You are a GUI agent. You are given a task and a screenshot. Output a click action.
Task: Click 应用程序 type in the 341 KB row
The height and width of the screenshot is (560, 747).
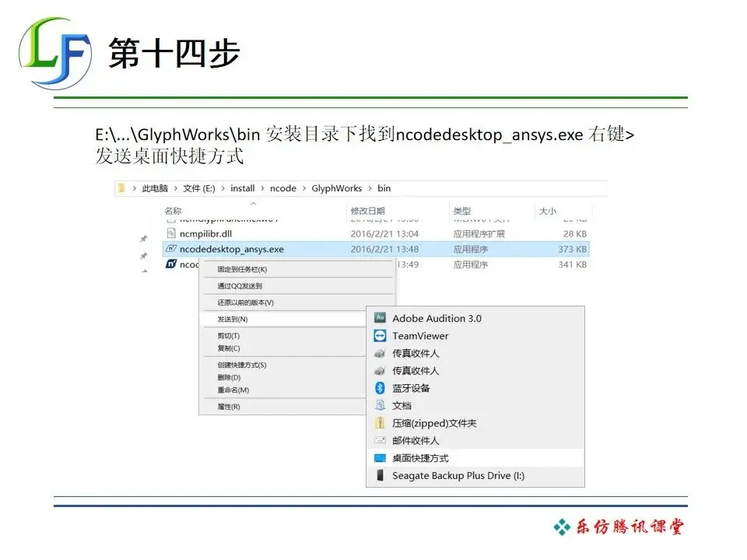pos(470,264)
